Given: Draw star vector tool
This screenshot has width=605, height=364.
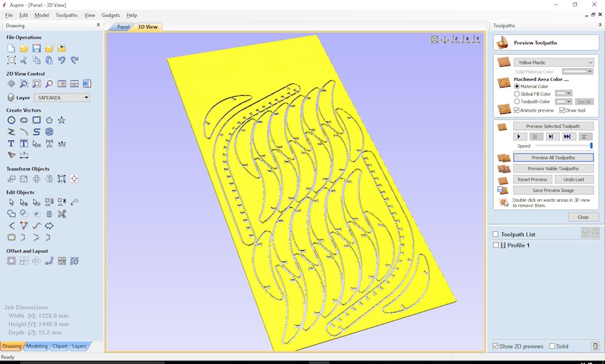Looking at the screenshot, I should [x=61, y=120].
